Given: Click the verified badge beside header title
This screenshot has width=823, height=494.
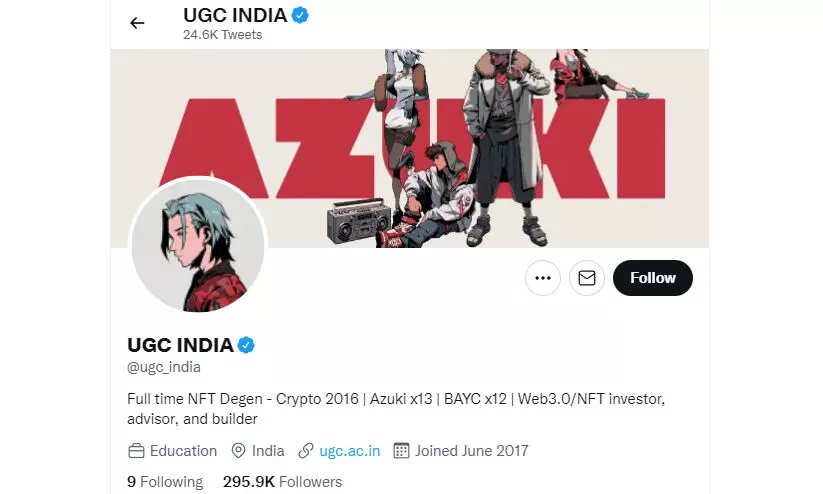Looking at the screenshot, I should click(x=300, y=15).
